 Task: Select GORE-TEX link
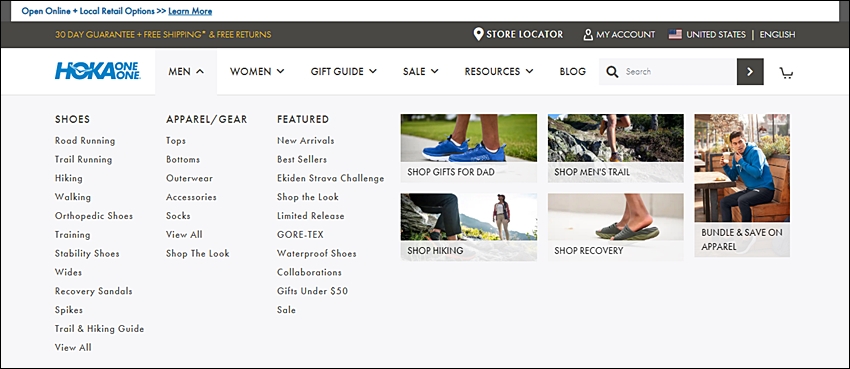click(300, 235)
